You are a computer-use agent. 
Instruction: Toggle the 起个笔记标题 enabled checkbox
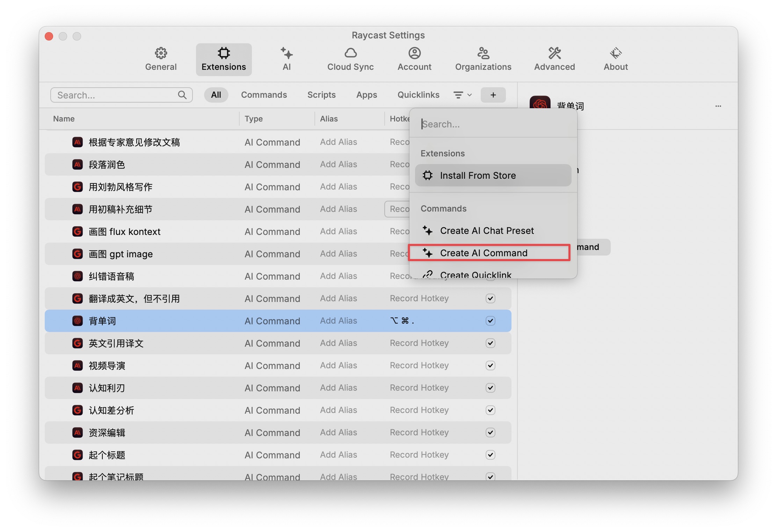point(491,476)
